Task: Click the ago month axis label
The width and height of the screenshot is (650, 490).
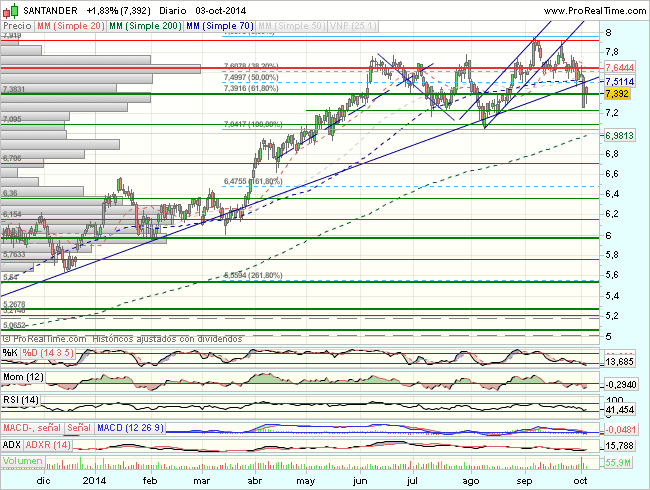Action: pyautogui.click(x=471, y=481)
